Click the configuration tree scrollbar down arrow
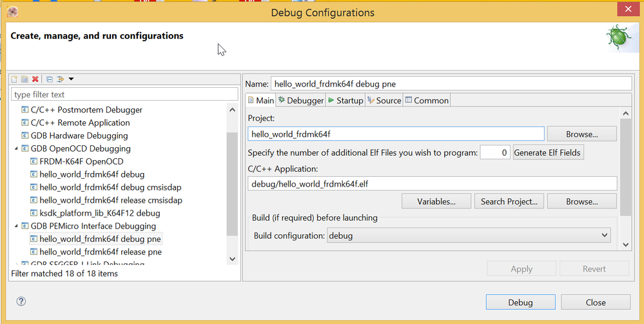644x324 pixels. (233, 258)
